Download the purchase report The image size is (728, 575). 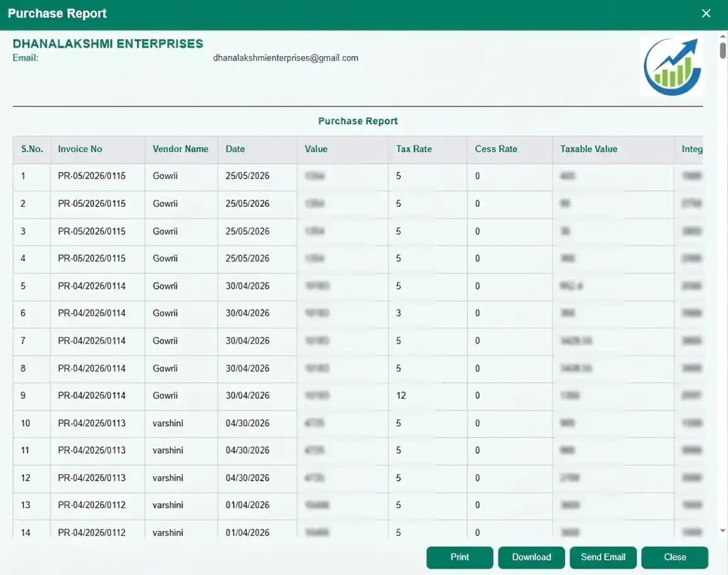click(x=531, y=557)
